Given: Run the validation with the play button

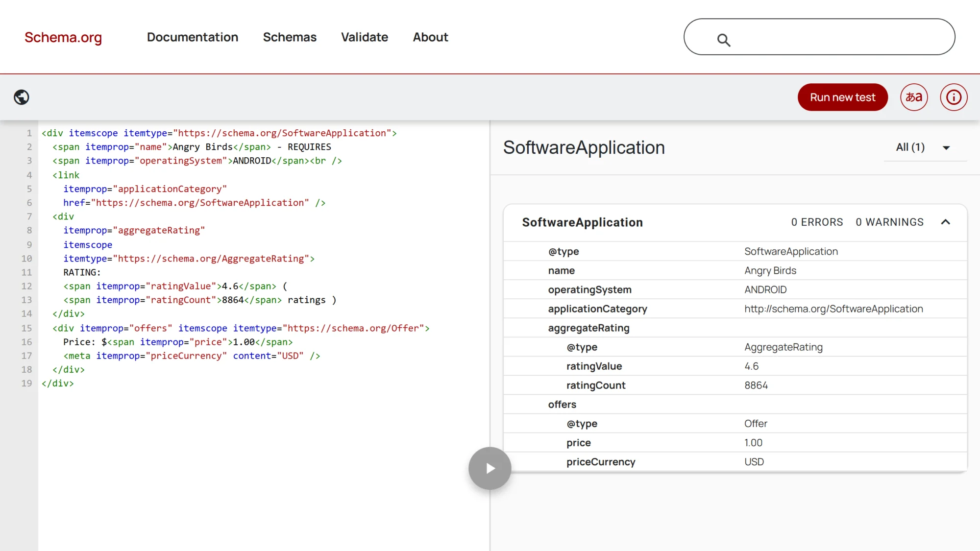Looking at the screenshot, I should point(490,468).
